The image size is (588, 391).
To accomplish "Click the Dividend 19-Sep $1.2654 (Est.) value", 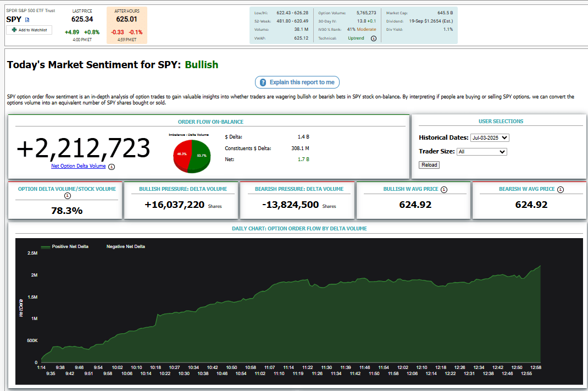I will (431, 21).
